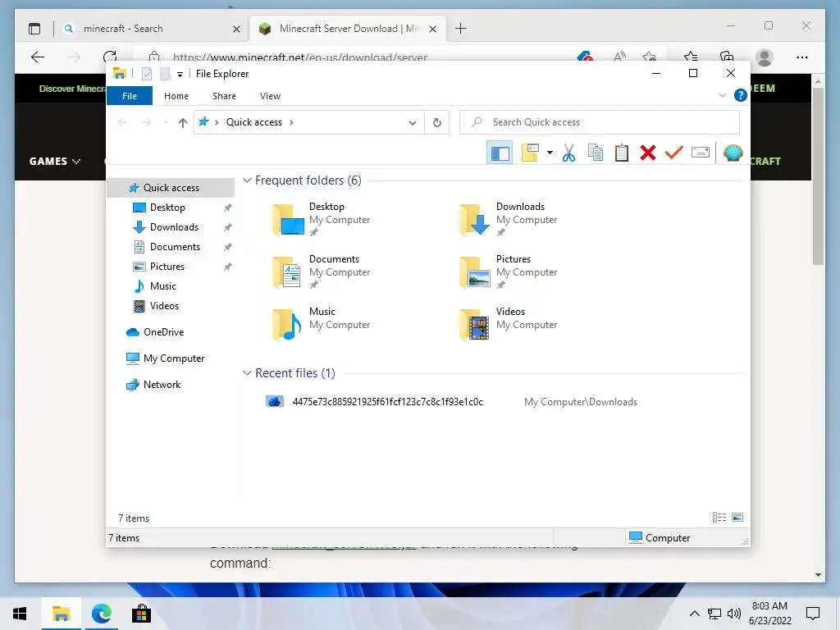Select Quick access in navigation pane
The height and width of the screenshot is (630, 840).
pyautogui.click(x=171, y=188)
